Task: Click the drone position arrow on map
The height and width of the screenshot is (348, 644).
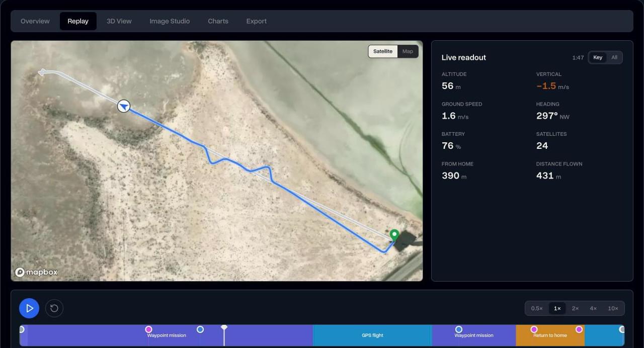Action: point(124,106)
